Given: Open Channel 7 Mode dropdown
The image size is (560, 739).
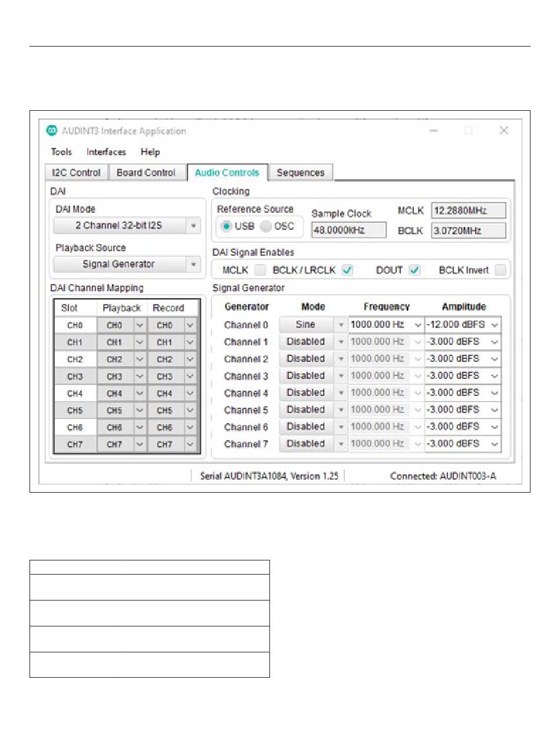Looking at the screenshot, I should [x=313, y=444].
